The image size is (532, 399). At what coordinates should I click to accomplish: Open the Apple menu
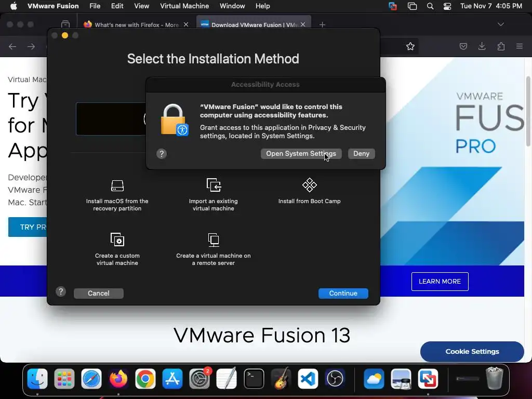14,6
